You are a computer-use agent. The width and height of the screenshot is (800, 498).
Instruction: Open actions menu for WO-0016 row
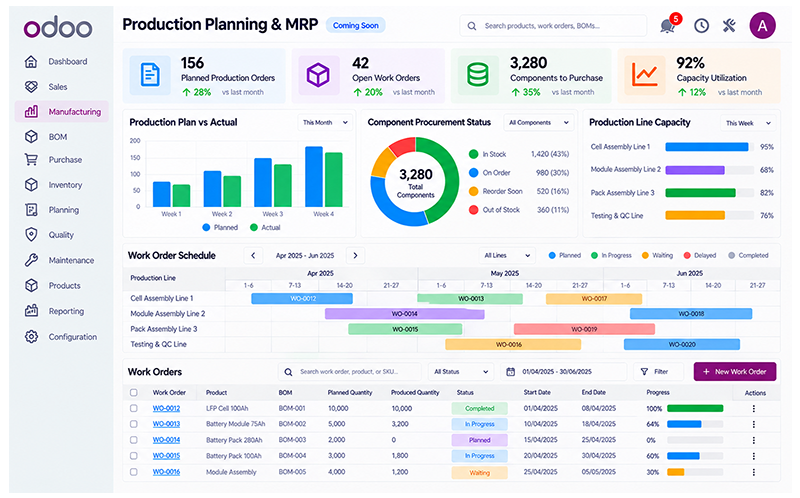(x=754, y=472)
